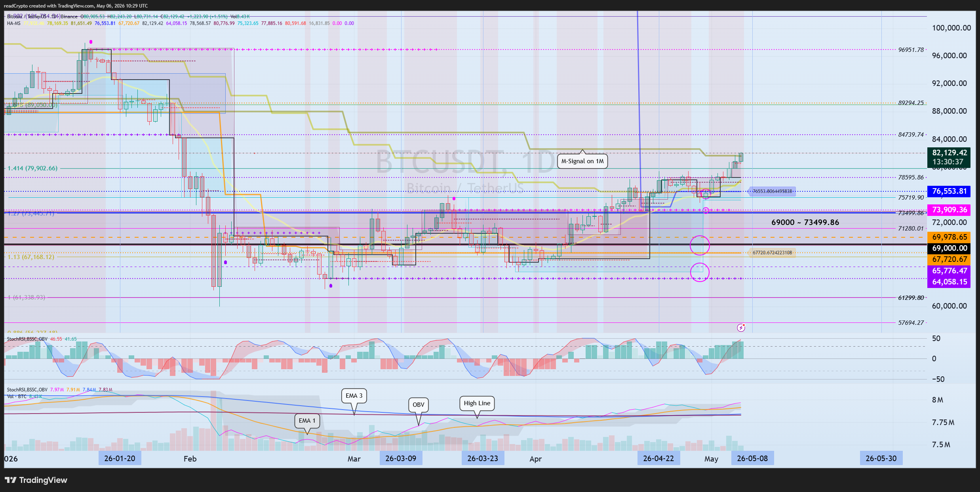The height and width of the screenshot is (492, 980).
Task: Select the 26-05-30 date marker
Action: pyautogui.click(x=881, y=458)
